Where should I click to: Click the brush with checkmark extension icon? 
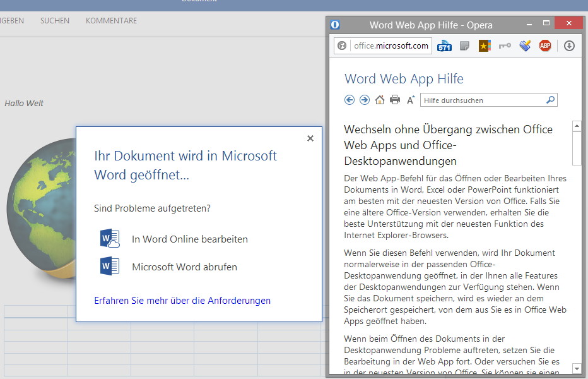525,46
